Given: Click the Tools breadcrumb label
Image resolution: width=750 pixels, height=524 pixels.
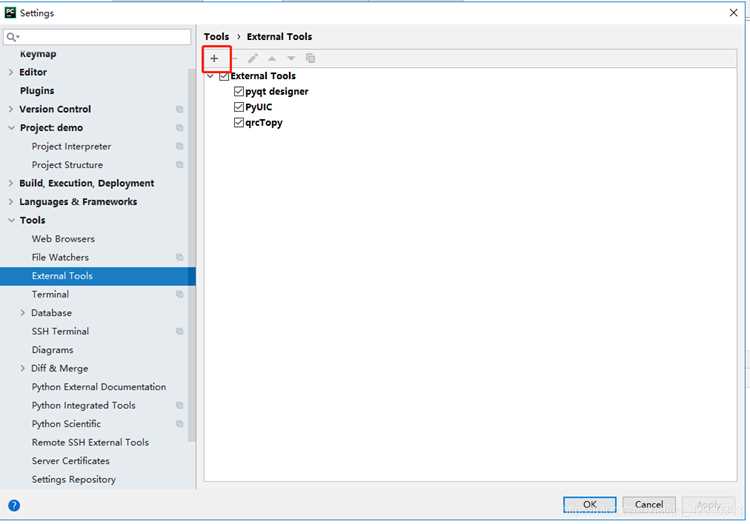Looking at the screenshot, I should 216,37.
